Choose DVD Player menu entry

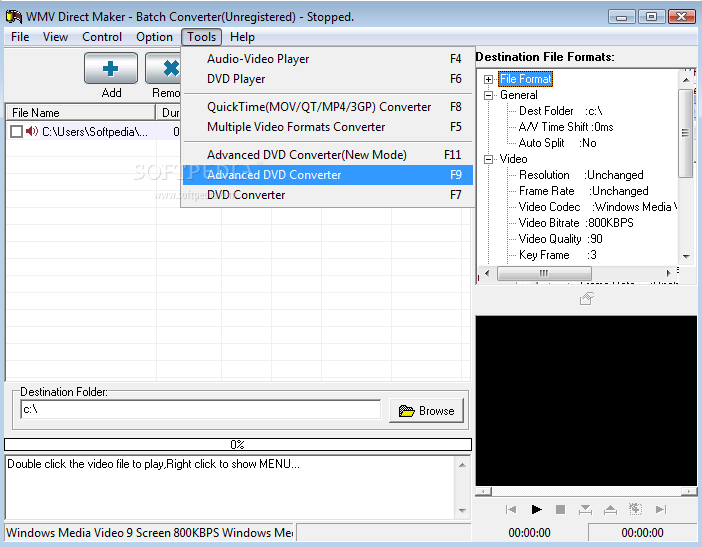[x=328, y=79]
